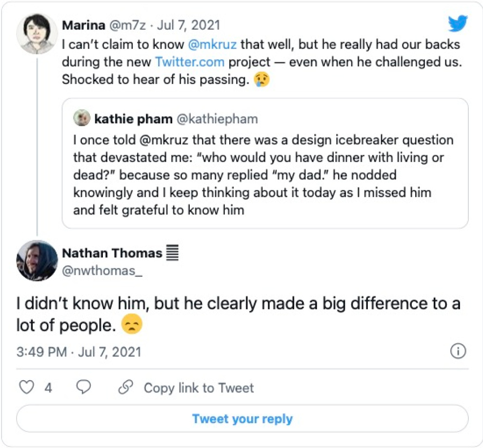
Task: Click the like count number 4
Action: pyautogui.click(x=48, y=388)
